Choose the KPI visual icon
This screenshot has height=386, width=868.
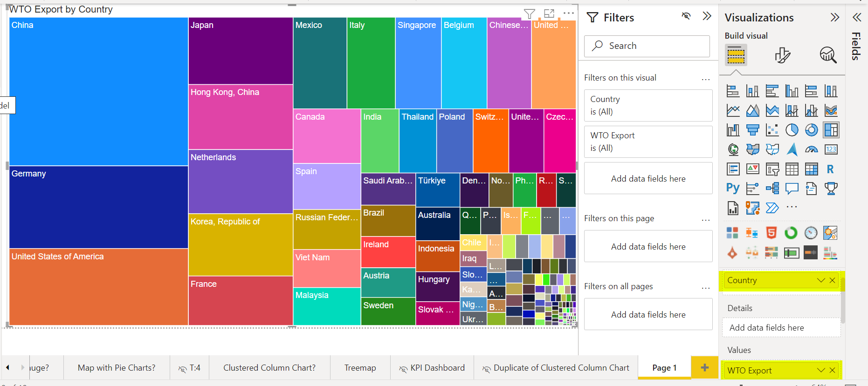752,169
